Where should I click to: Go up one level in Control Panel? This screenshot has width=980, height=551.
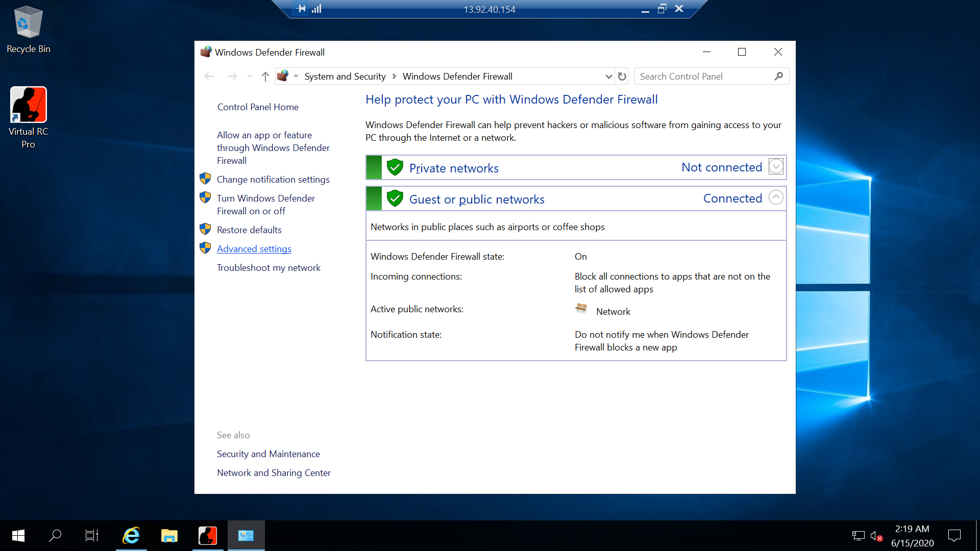(x=265, y=77)
